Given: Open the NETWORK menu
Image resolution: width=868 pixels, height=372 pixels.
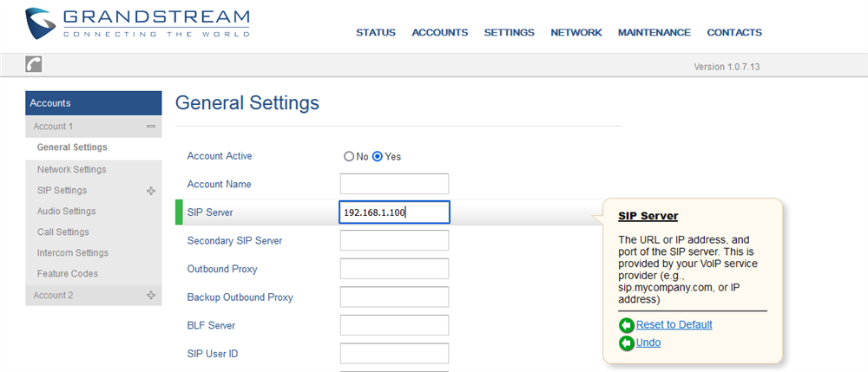Looking at the screenshot, I should point(575,33).
